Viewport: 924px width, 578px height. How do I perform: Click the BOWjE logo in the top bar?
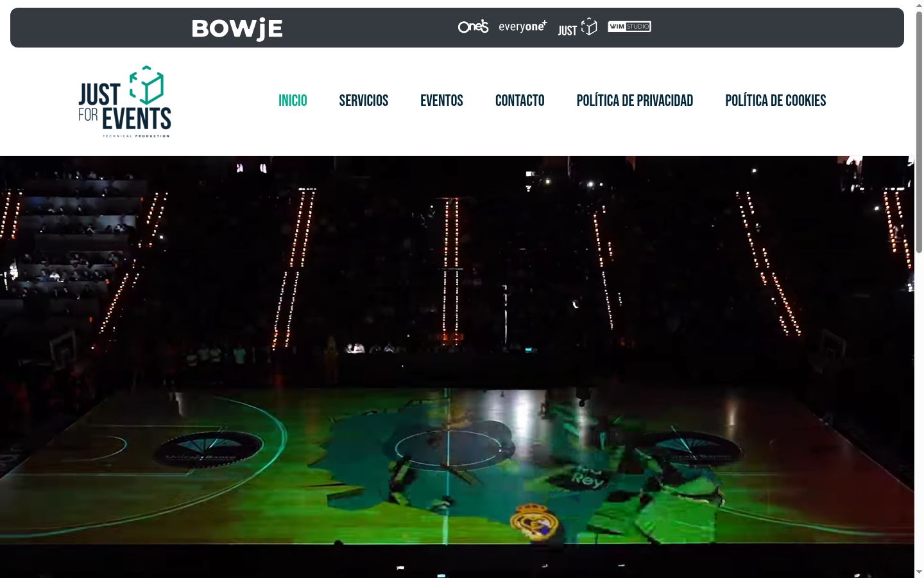(237, 28)
